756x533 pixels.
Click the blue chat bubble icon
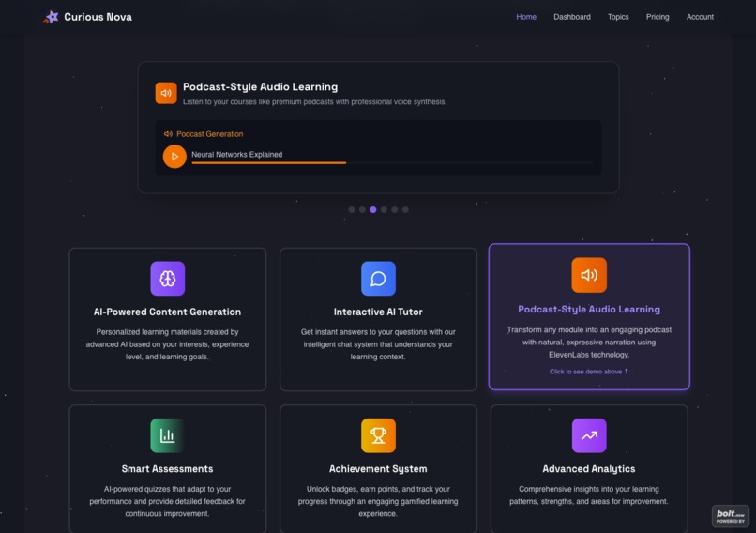pos(378,279)
